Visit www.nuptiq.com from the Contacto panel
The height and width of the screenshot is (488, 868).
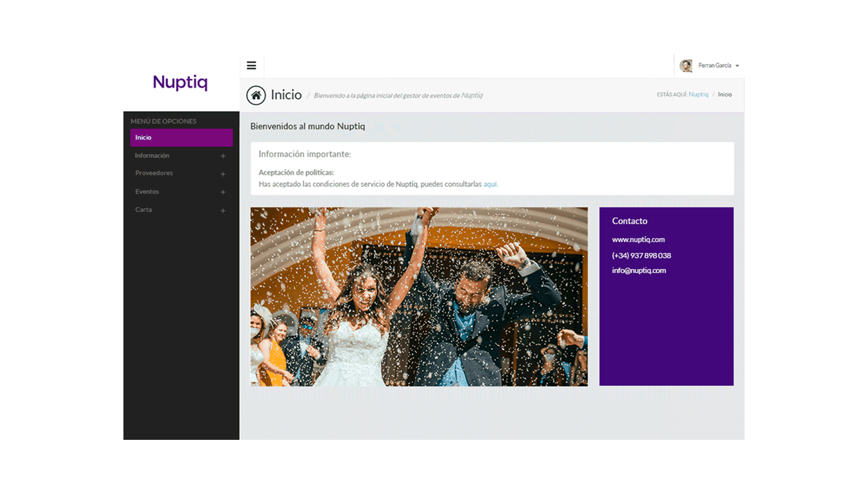[638, 240]
